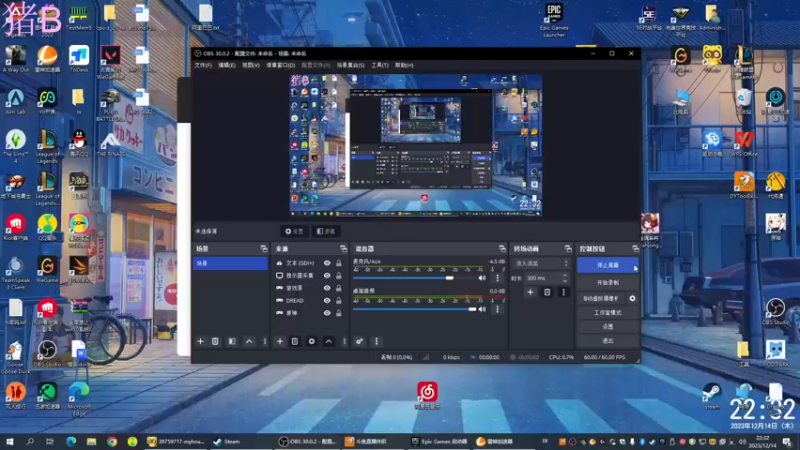
Task: Delete the selected scene with trash icon
Action: [215, 341]
